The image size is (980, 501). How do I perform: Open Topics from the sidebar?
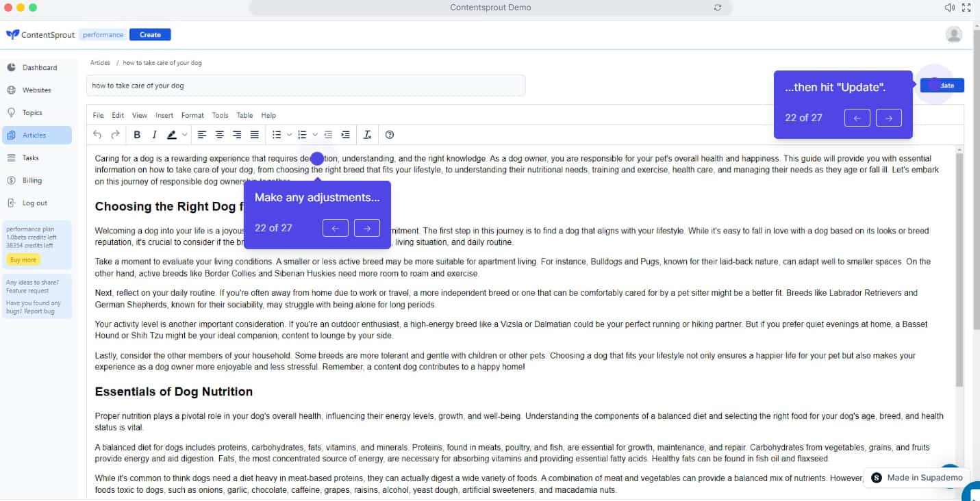click(x=32, y=112)
